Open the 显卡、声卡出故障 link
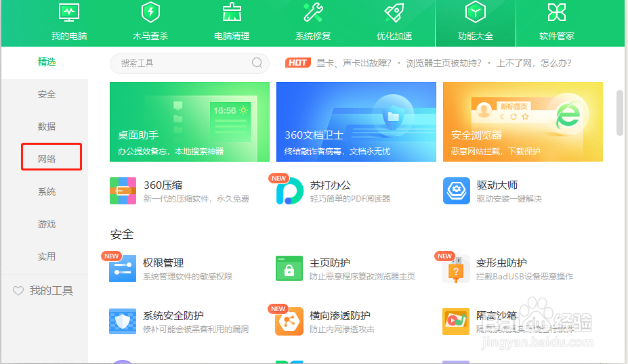Screen dimensions: 628x364 tap(354, 63)
